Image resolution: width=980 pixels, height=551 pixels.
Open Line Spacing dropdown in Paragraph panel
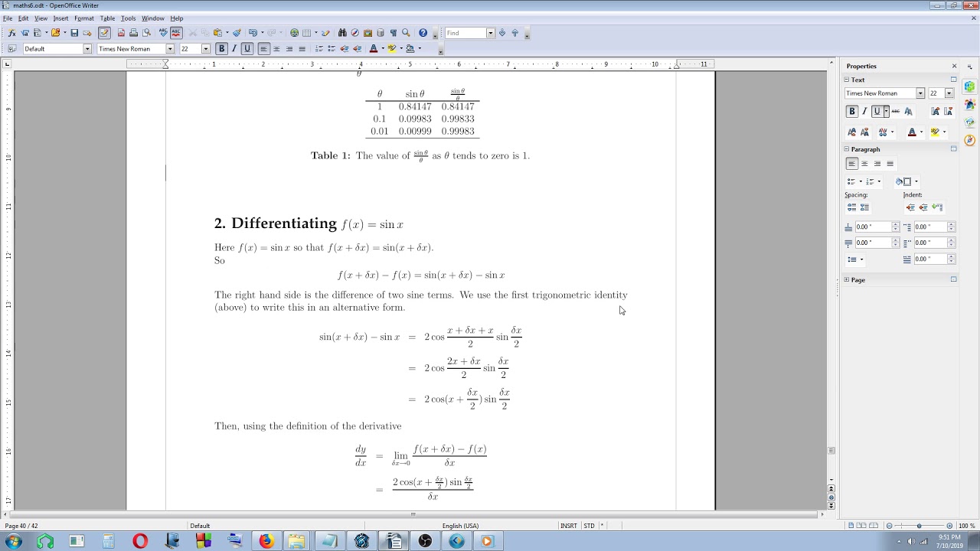coord(855,259)
